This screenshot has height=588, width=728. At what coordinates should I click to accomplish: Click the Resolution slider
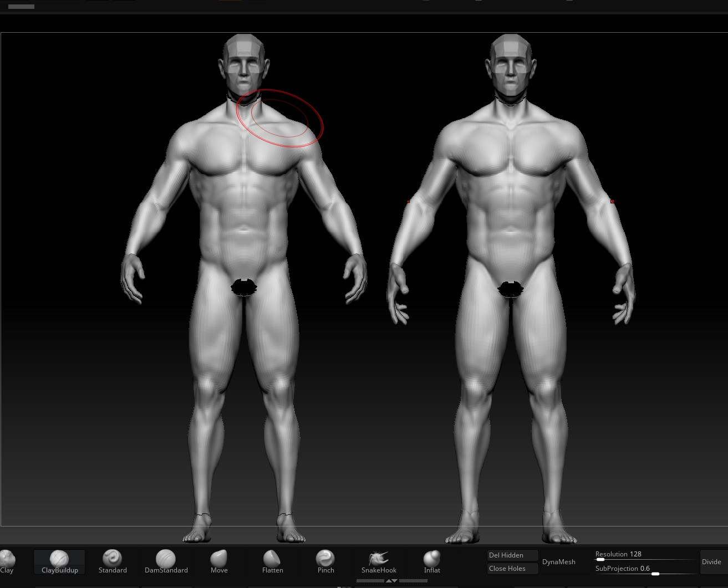click(x=644, y=559)
